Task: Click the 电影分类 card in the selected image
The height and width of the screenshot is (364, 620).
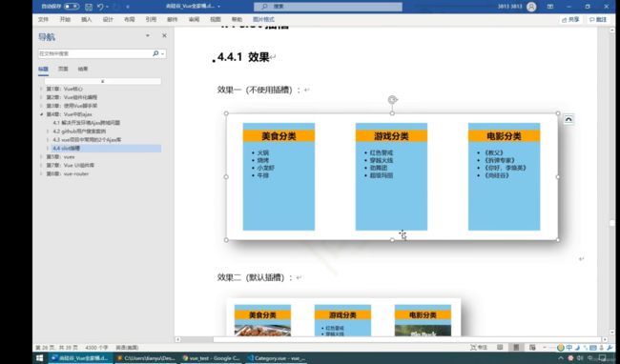Action: (505, 176)
